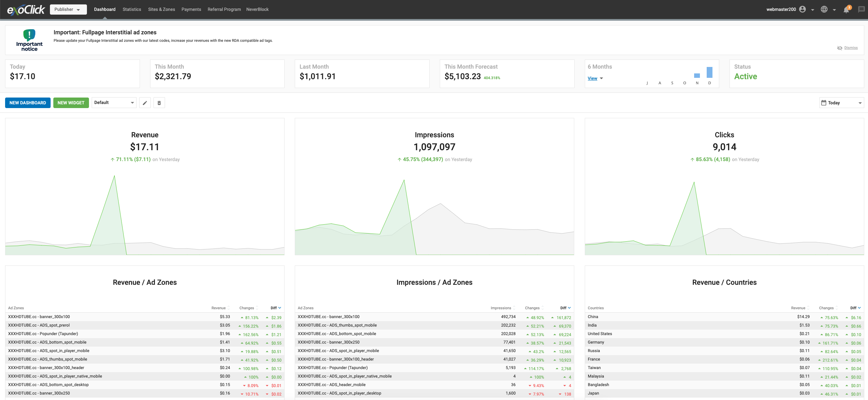This screenshot has width=868, height=400.
Task: Go to the Statistics tab
Action: (132, 10)
